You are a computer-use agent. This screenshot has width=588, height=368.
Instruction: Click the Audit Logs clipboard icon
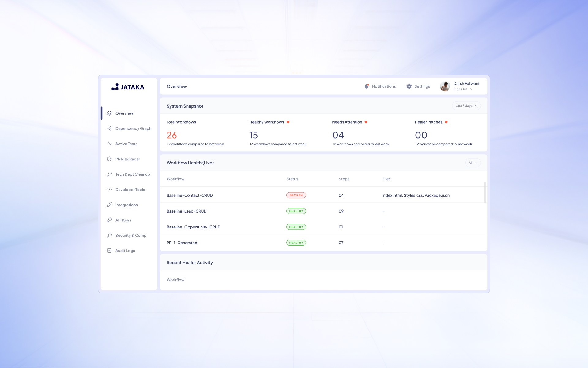[109, 251]
